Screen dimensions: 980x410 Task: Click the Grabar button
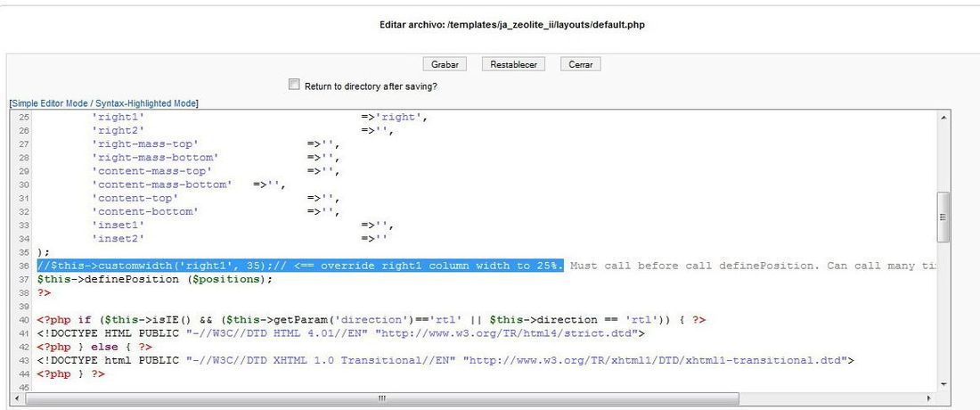coord(445,64)
